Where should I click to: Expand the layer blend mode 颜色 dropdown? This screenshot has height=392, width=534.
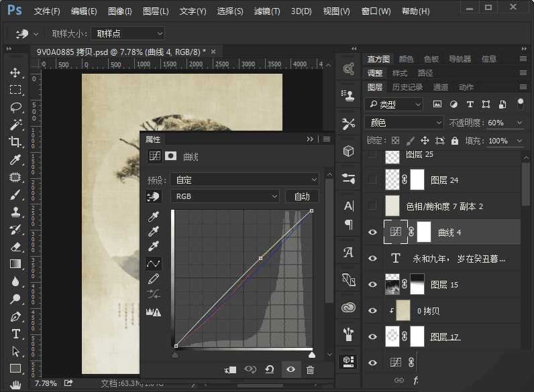tap(404, 123)
